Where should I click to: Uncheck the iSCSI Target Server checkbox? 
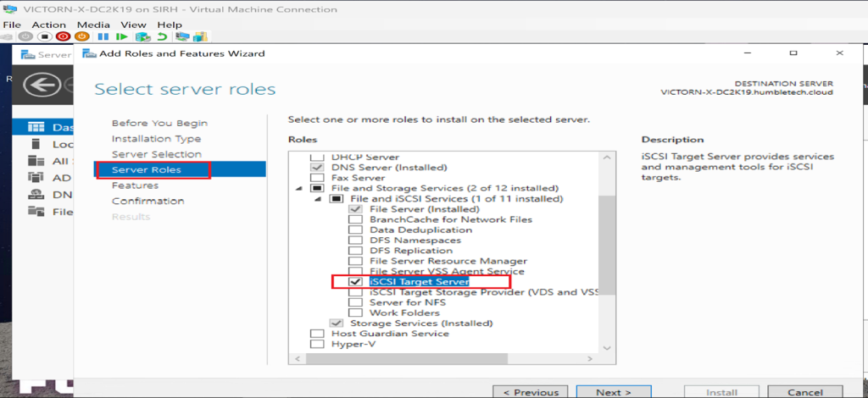tap(356, 281)
